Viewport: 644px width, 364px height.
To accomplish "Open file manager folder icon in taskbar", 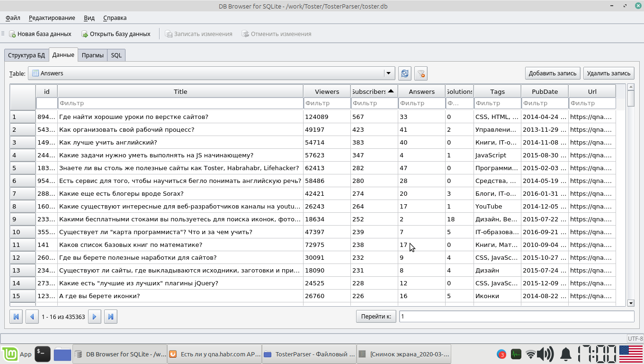I will pos(62,354).
